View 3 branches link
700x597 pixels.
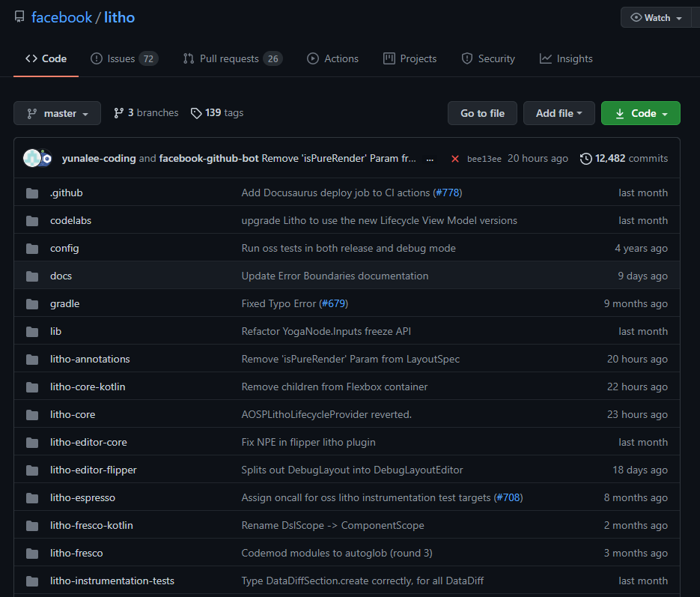(146, 113)
